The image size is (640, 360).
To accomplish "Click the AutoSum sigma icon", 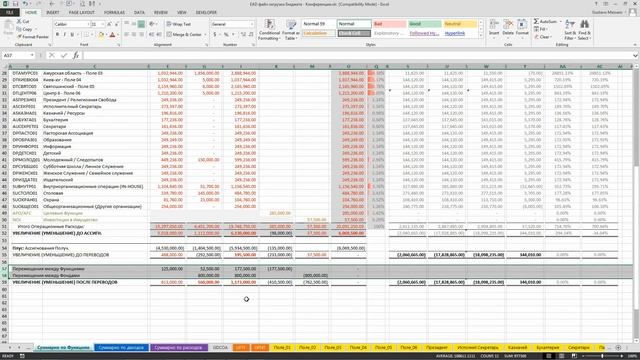I will click(x=536, y=21).
